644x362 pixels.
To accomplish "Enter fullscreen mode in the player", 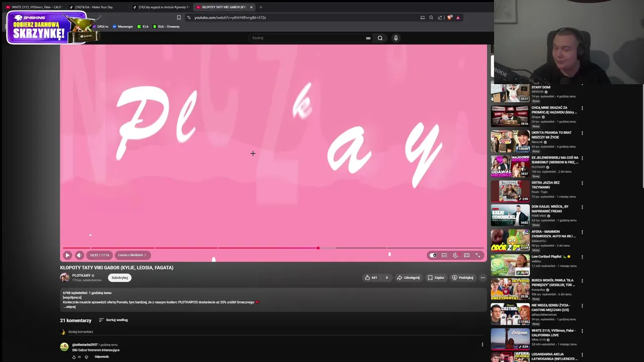I will click(478, 255).
